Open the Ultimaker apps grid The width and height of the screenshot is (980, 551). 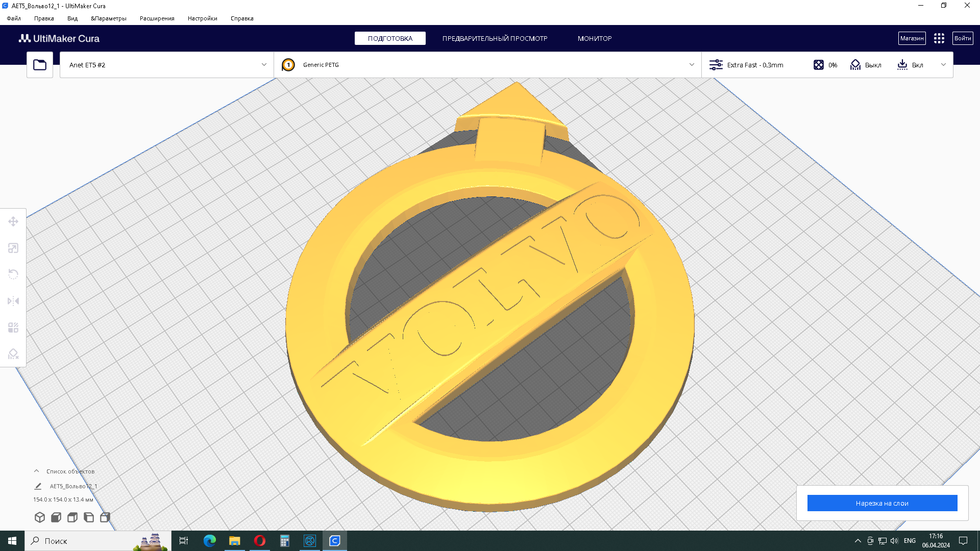coord(939,38)
